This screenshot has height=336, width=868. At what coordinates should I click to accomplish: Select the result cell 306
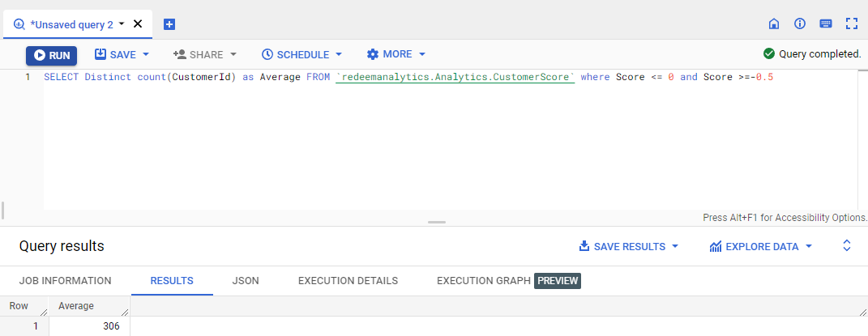click(x=90, y=326)
